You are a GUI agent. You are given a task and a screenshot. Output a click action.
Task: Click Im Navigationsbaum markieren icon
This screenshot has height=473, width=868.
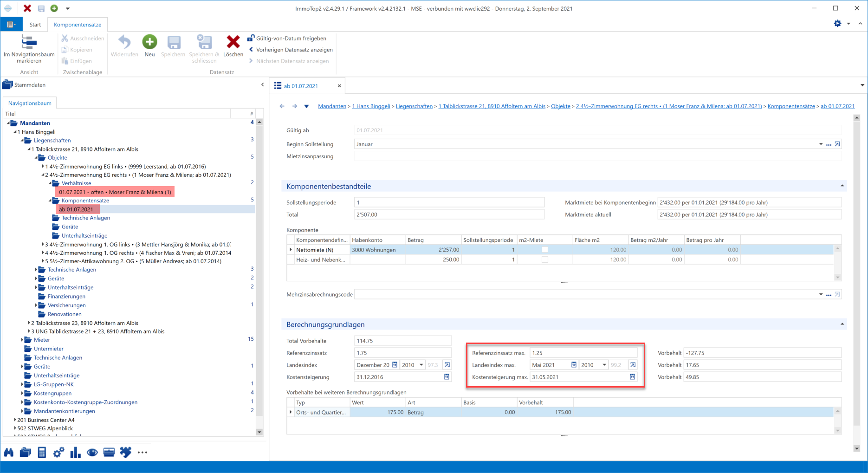[x=29, y=42]
